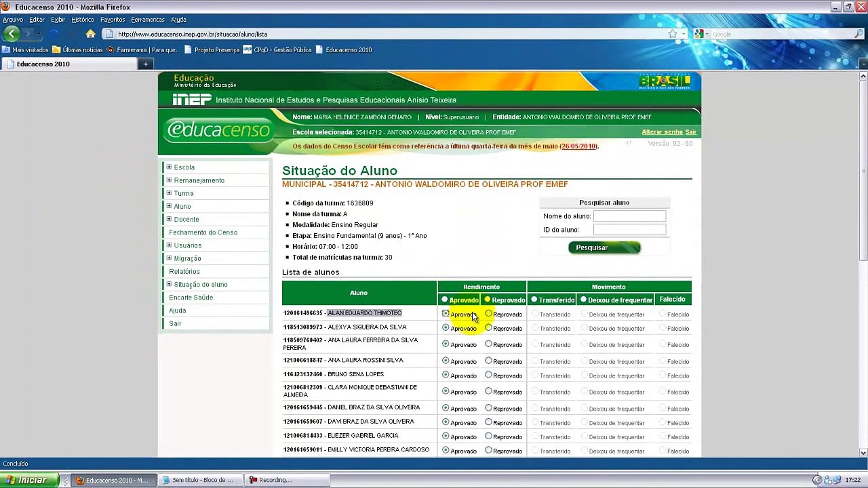
Task: Click the search magnifier icon
Action: (x=859, y=34)
